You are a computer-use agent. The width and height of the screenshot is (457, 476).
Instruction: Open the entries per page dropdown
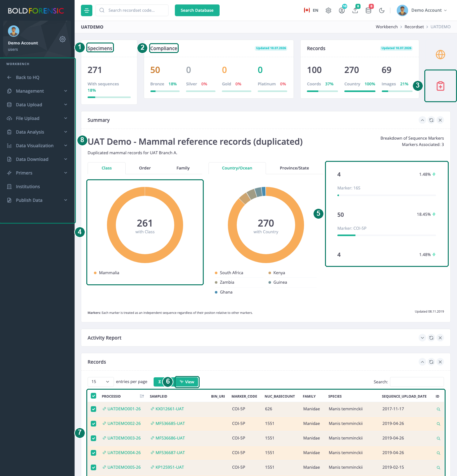(101, 382)
